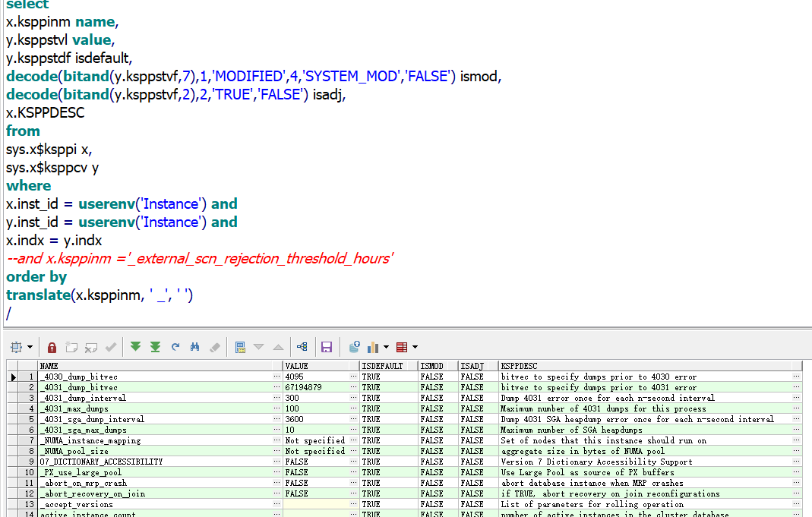Click the 'from' keyword in the SQL editor
This screenshot has width=812, height=517.
[23, 131]
